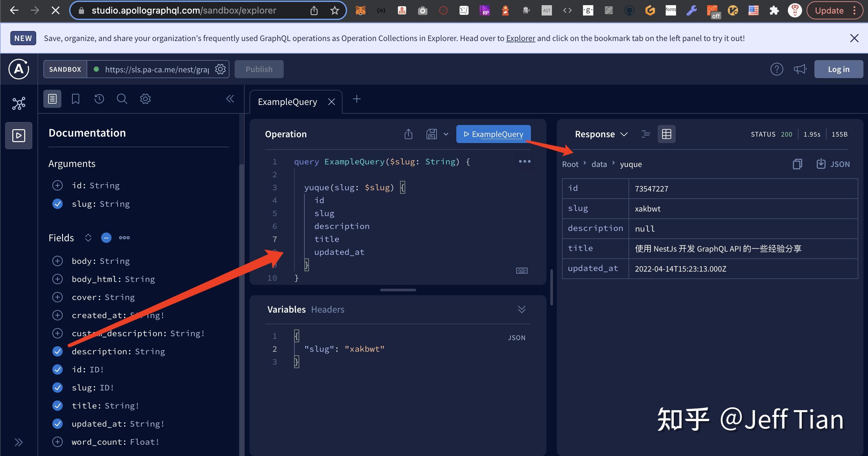Open the save options dropdown arrow
Image resolution: width=868 pixels, height=456 pixels.
tap(446, 134)
